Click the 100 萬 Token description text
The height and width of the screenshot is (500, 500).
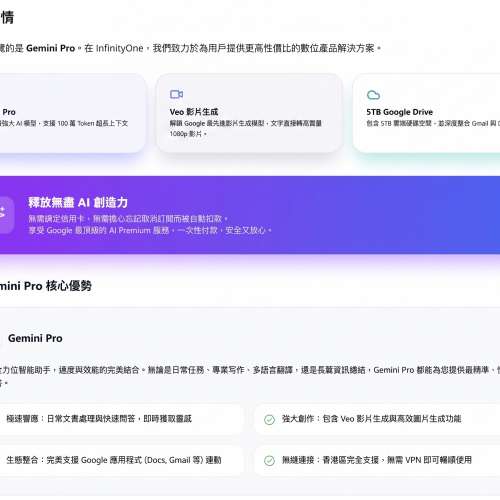point(64,123)
